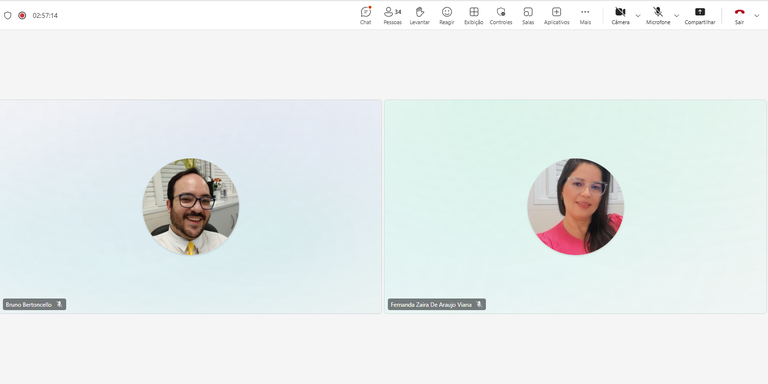768x384 pixels.
Task: Open the Controles meeting controls
Action: pos(501,15)
